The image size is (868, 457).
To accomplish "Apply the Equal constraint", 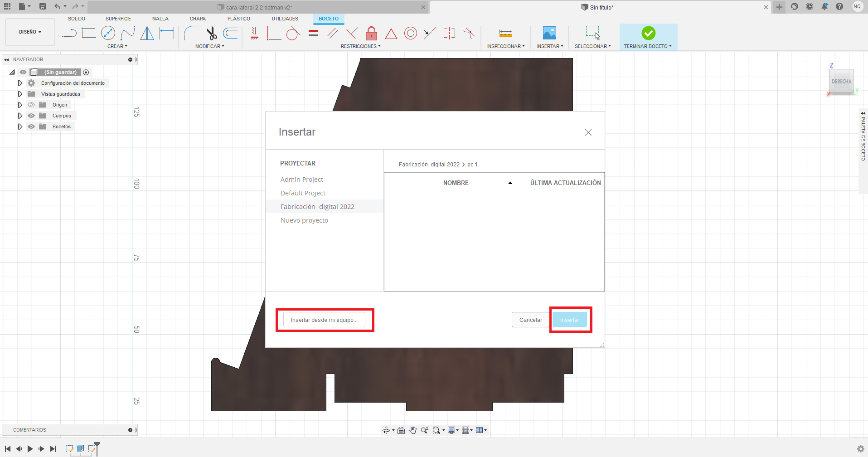I will point(313,33).
